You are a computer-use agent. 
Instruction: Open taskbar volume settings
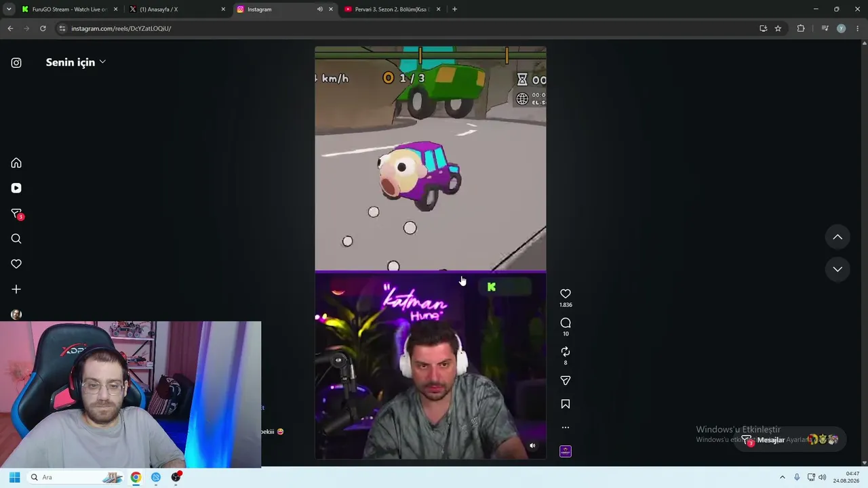(823, 477)
